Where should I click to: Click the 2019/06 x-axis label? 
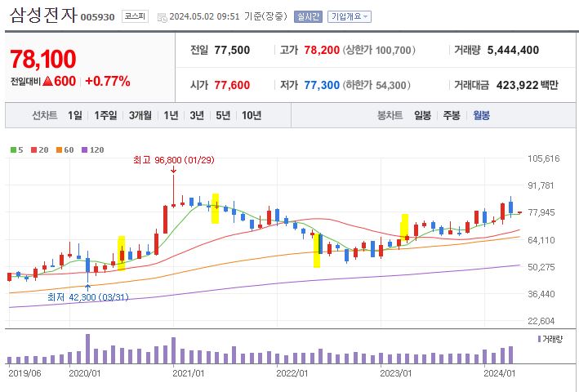click(24, 373)
